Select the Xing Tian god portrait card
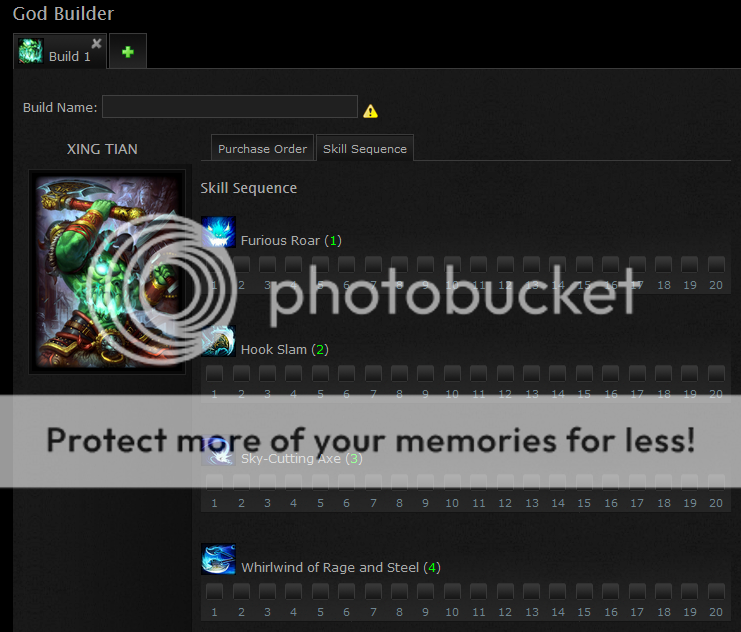741x632 pixels. (107, 272)
